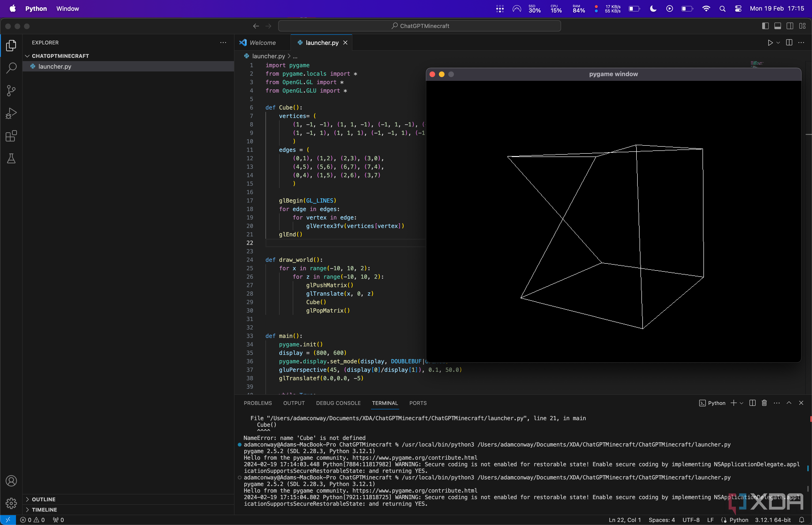Image resolution: width=812 pixels, height=525 pixels.
Task: Expand the TIMELINE section
Action: [44, 510]
